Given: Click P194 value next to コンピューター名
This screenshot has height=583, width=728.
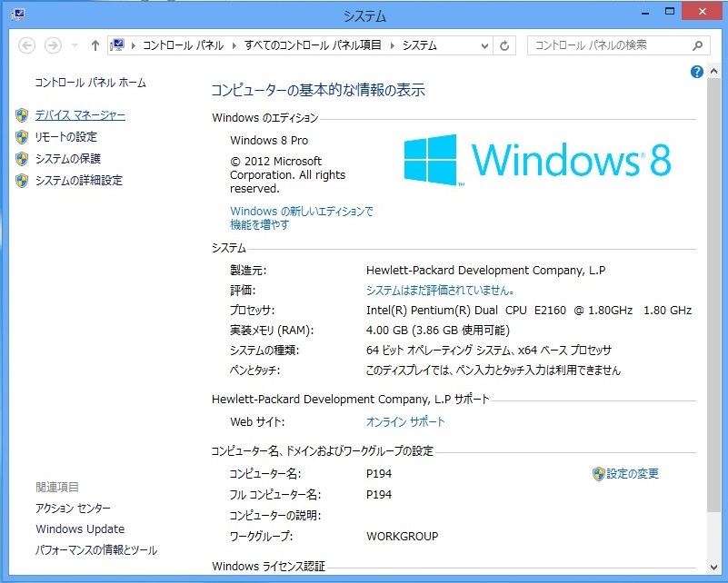Looking at the screenshot, I should pos(379,473).
